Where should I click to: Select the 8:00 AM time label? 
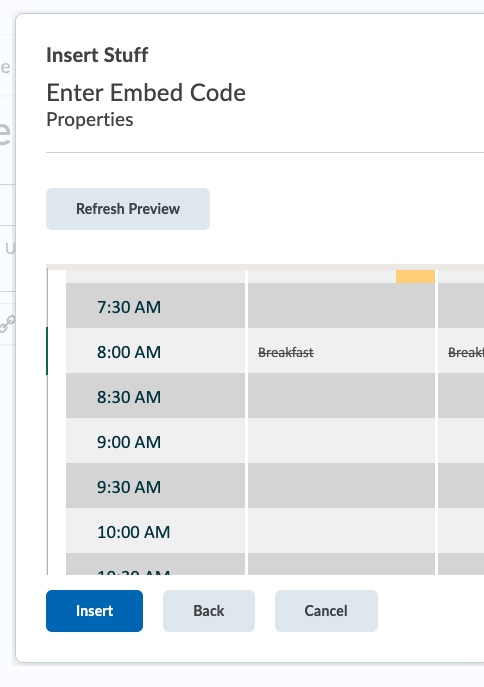click(129, 352)
